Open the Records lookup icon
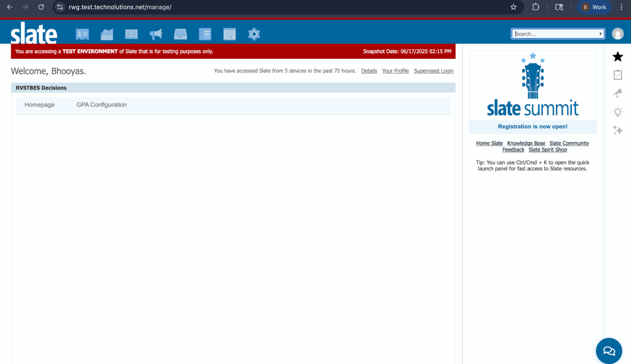 coord(82,34)
